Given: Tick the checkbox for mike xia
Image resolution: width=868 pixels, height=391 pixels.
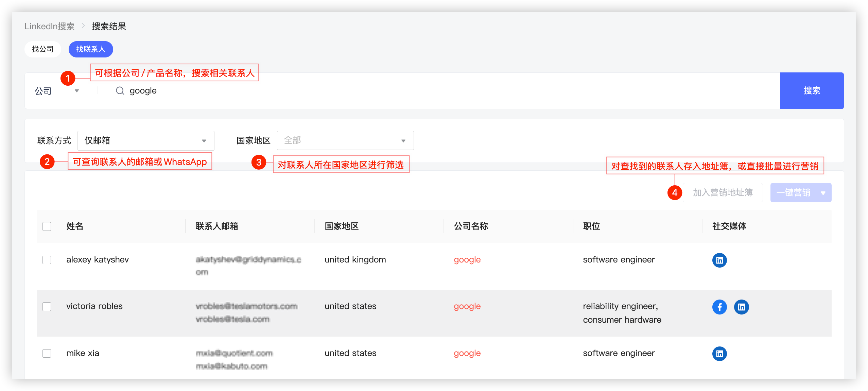Looking at the screenshot, I should [x=47, y=353].
